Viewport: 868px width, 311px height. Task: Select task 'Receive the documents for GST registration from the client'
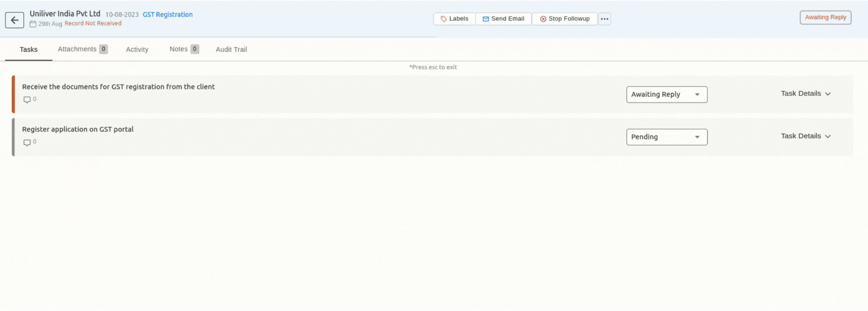coord(118,86)
